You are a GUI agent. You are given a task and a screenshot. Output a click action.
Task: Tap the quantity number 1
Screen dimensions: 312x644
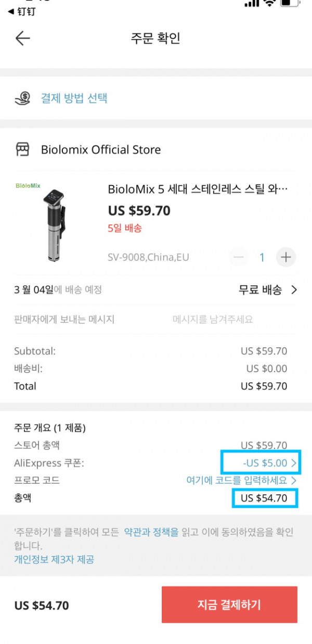tap(262, 257)
